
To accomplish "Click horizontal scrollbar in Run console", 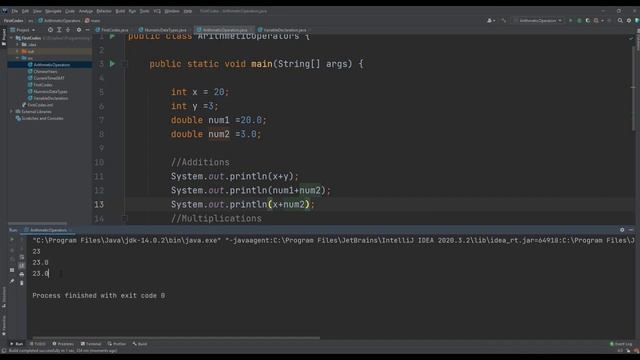I will point(176,338).
